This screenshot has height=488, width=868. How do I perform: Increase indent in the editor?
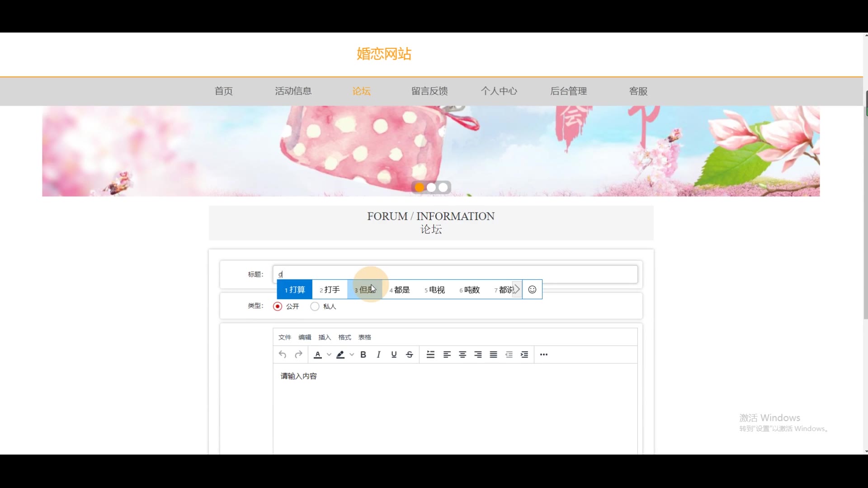coord(524,355)
